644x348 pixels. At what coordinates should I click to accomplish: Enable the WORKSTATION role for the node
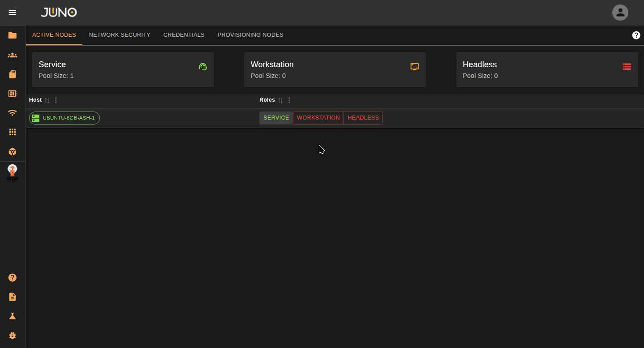pyautogui.click(x=318, y=118)
